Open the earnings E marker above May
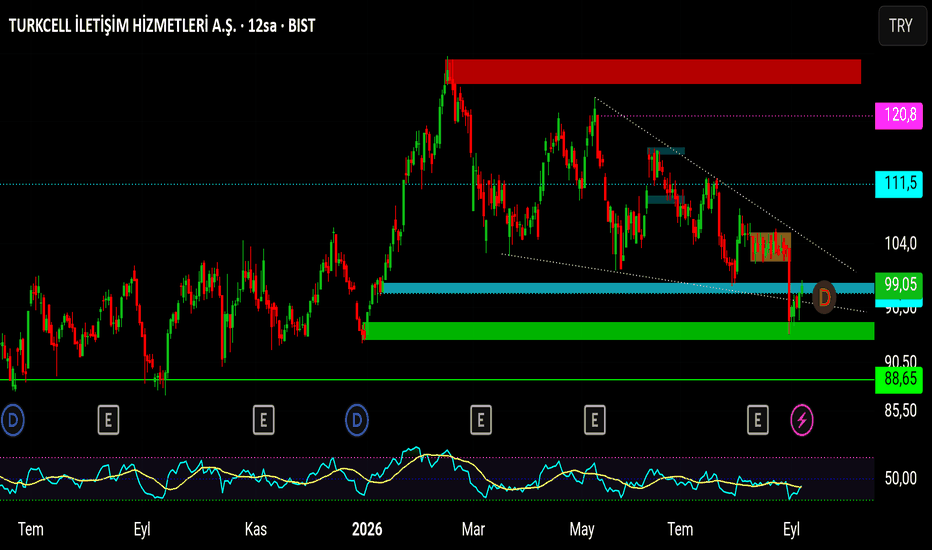This screenshot has height=550, width=932. click(x=594, y=420)
